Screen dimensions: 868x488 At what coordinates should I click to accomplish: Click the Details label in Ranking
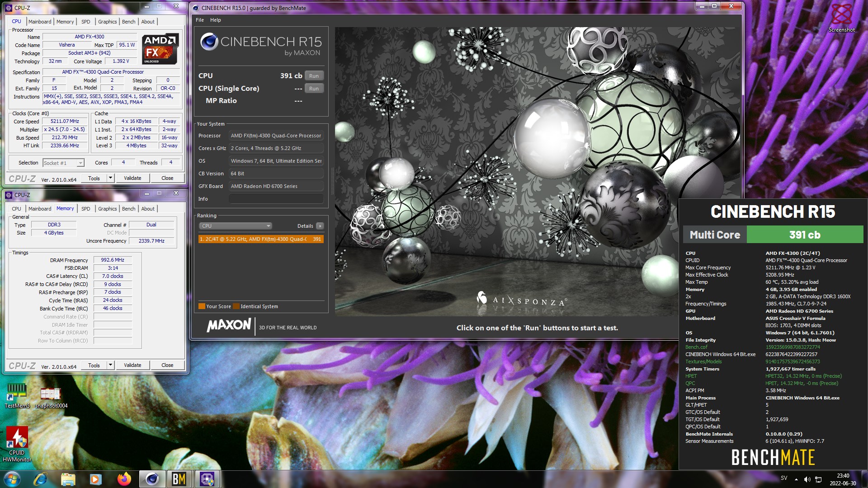pos(305,226)
